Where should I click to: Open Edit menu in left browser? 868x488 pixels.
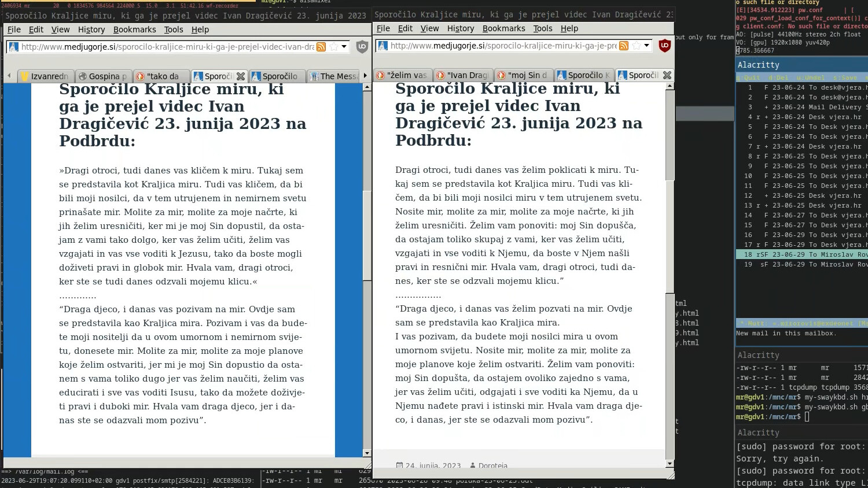click(36, 29)
